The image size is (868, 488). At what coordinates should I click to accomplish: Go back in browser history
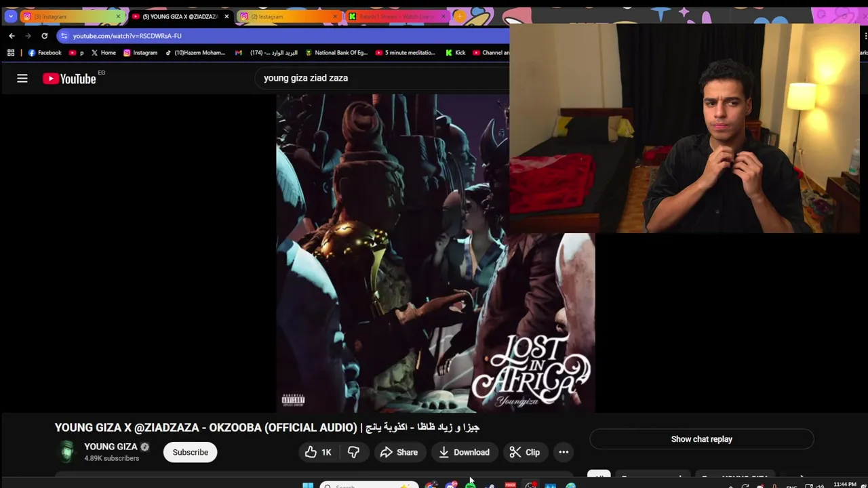[12, 36]
